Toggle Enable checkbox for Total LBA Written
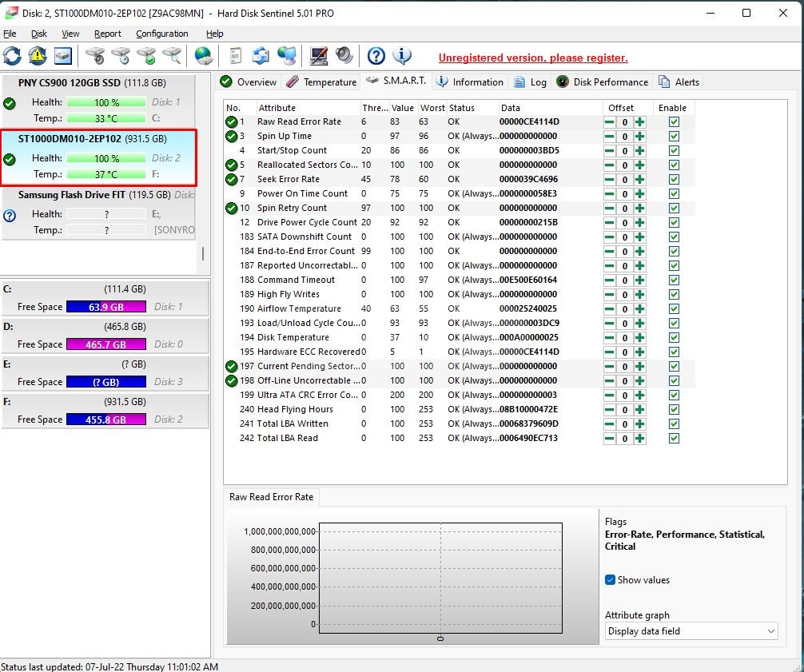The height and width of the screenshot is (672, 804). click(674, 424)
